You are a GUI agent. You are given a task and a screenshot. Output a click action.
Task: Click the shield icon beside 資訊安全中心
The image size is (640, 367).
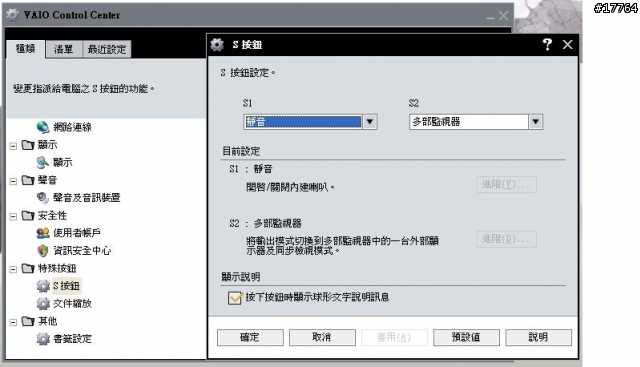pos(43,251)
